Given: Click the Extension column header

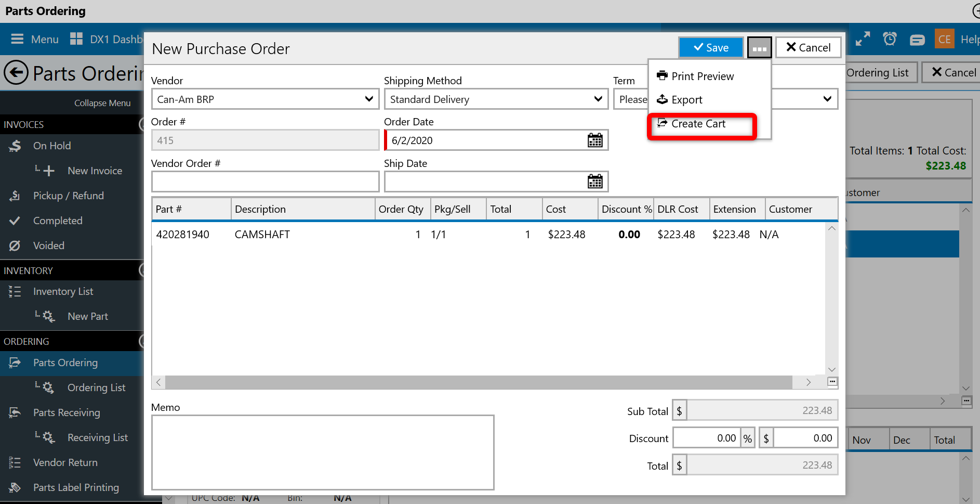Looking at the screenshot, I should (x=737, y=209).
